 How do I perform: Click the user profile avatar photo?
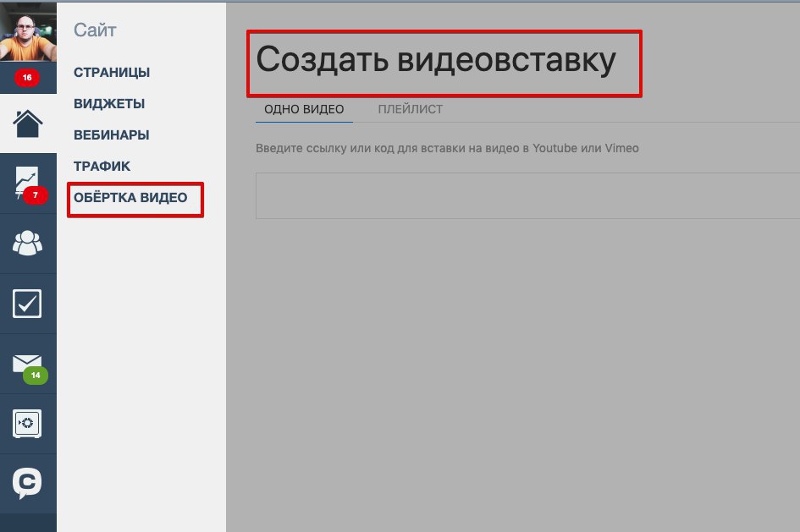coord(28,33)
